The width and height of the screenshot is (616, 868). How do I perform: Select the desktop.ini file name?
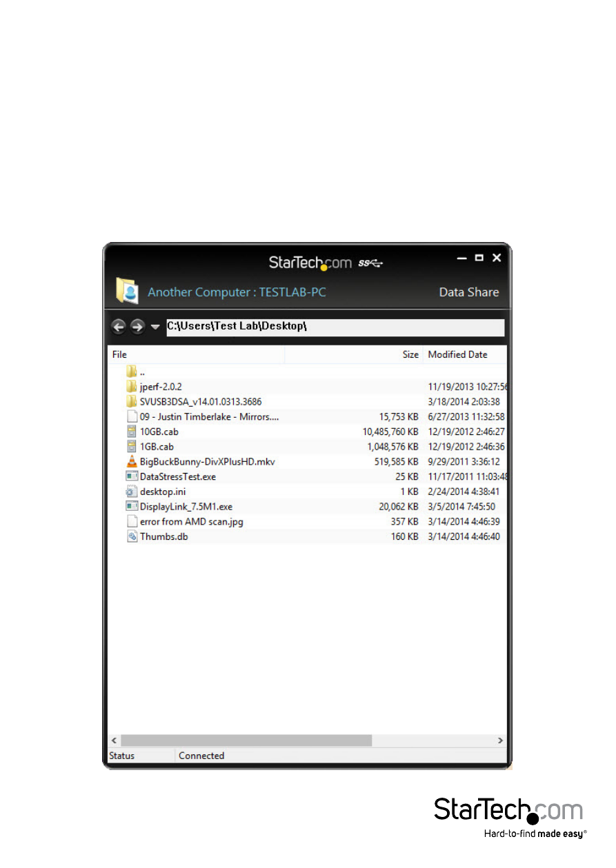[162, 492]
